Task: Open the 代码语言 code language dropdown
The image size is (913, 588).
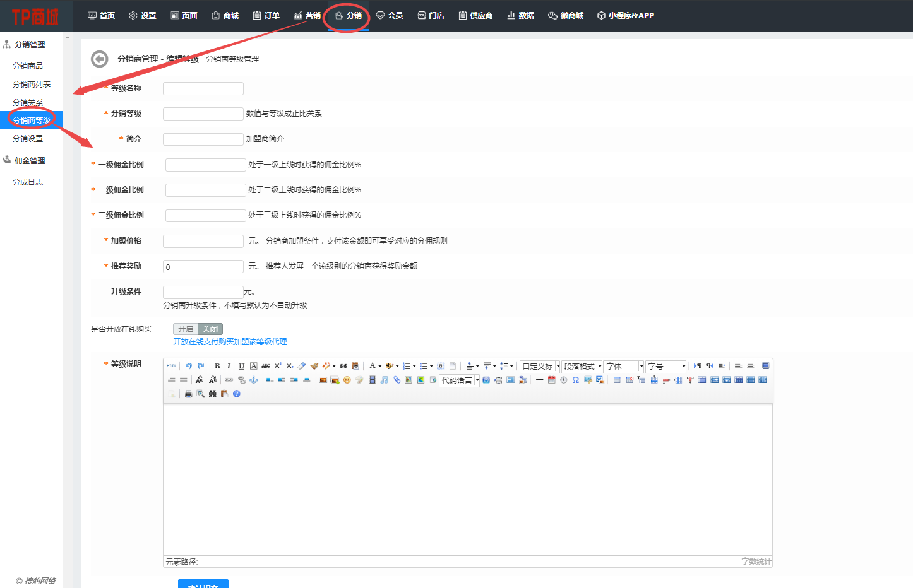Action: 457,380
